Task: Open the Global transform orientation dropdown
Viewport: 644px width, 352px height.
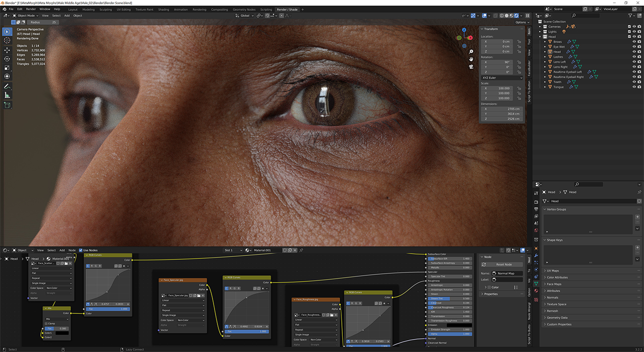Action: tap(245, 15)
